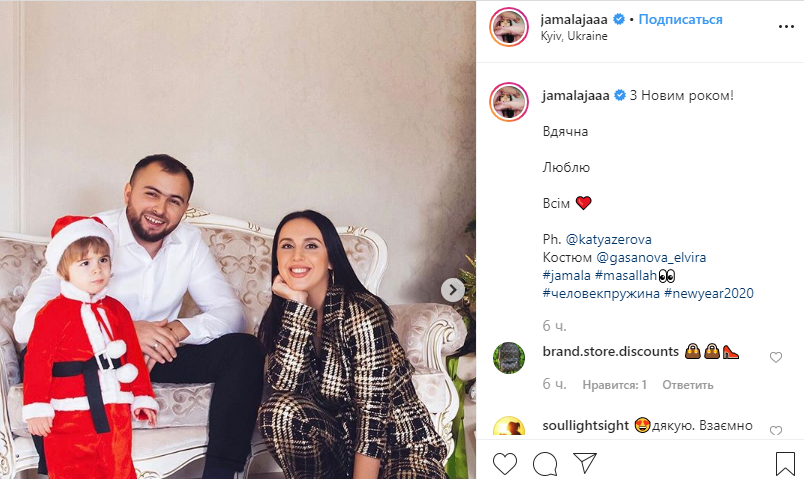This screenshot has height=479, width=804.
Task: View likes via Нравится: 1
Action: pos(614,385)
